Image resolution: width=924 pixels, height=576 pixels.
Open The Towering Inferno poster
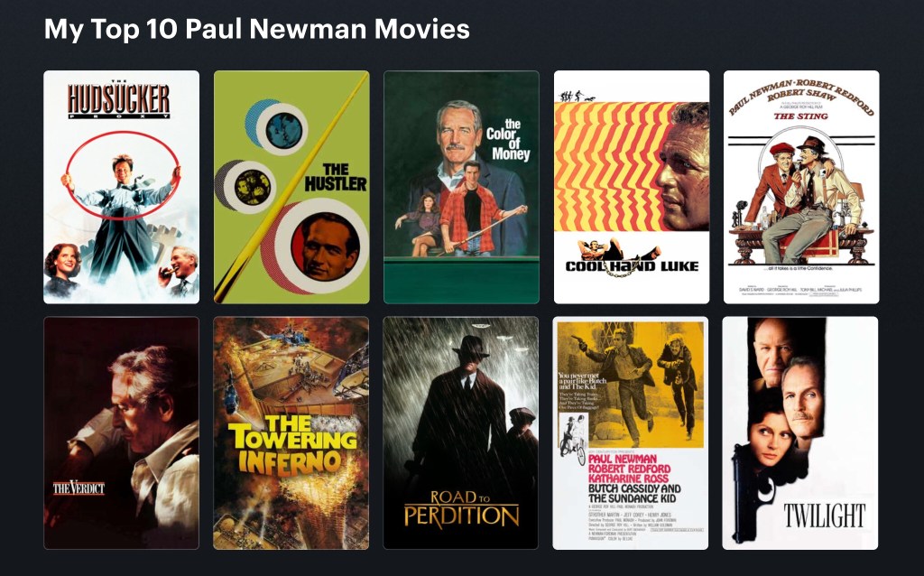click(291, 433)
